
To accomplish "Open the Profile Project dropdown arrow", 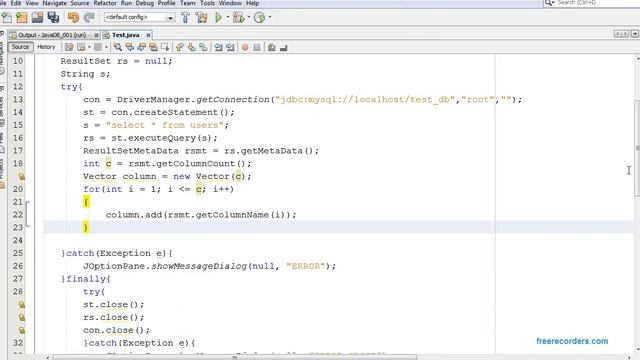I will pyautogui.click(x=270, y=18).
